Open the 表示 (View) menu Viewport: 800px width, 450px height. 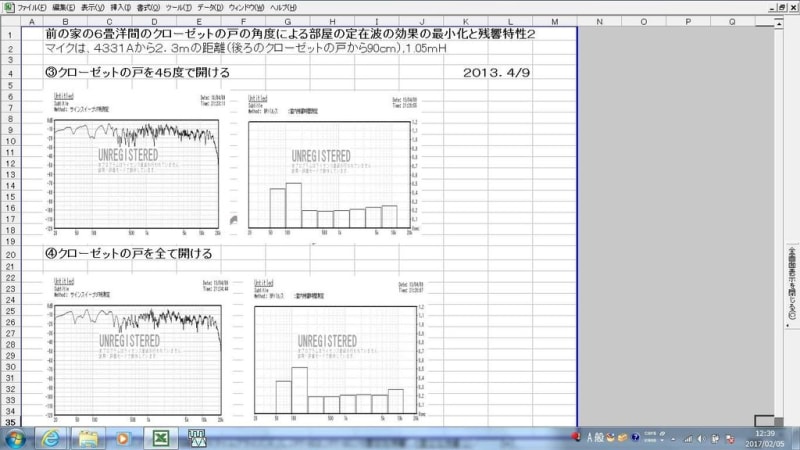click(x=92, y=8)
